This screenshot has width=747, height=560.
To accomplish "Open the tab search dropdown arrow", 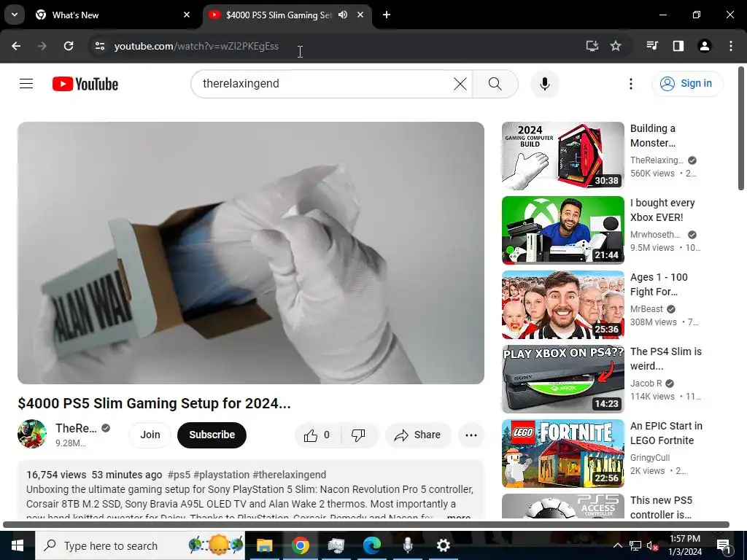I will coord(15,15).
